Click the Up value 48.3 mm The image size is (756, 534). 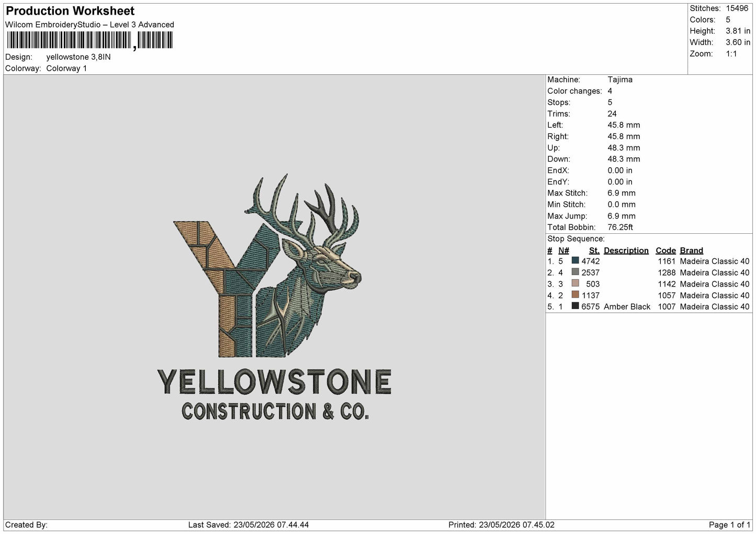624,148
